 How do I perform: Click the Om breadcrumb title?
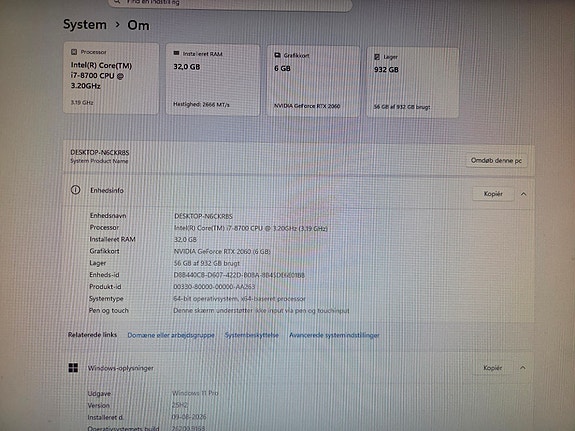click(x=139, y=25)
